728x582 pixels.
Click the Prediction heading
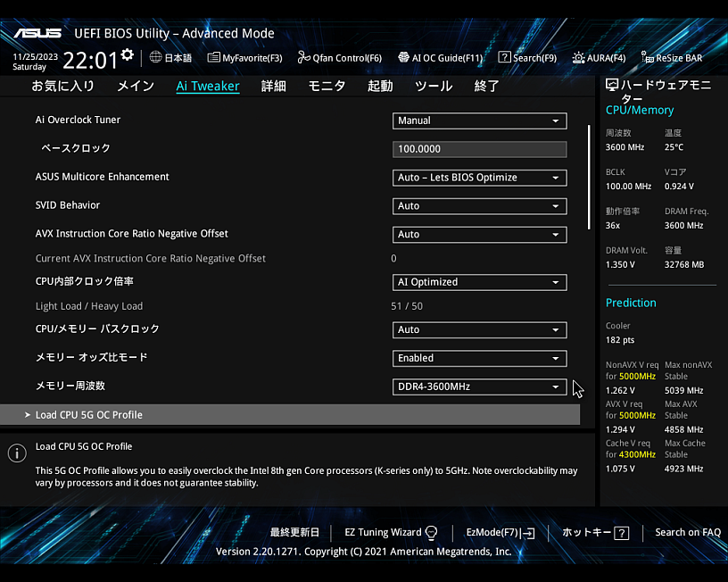[631, 303]
